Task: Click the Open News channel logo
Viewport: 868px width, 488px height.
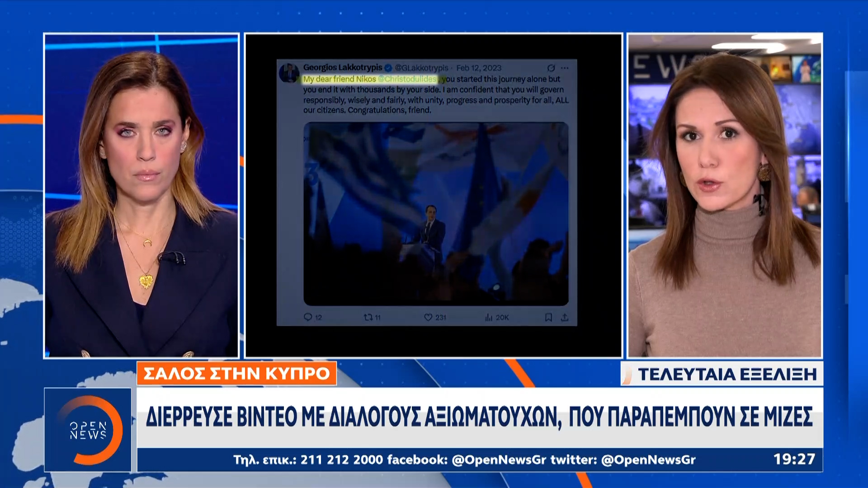Action: click(x=88, y=430)
